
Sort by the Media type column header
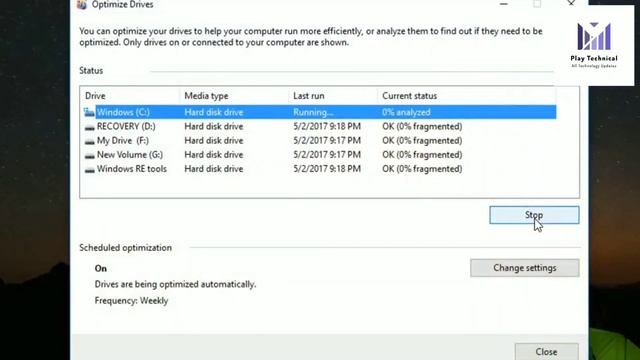(234, 96)
